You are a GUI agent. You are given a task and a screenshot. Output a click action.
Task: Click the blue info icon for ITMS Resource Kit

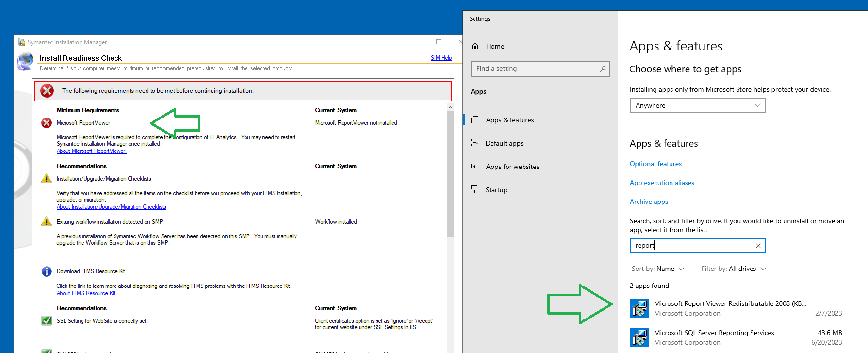[47, 271]
